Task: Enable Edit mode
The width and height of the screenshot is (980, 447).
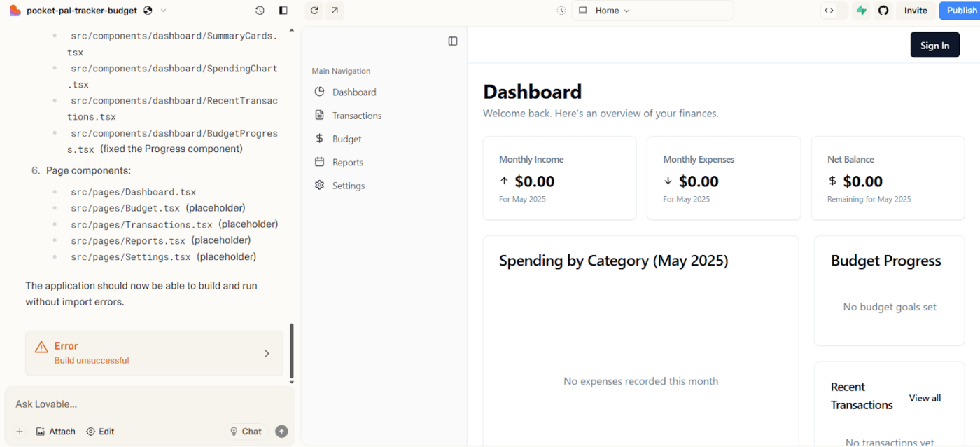Action: click(100, 431)
